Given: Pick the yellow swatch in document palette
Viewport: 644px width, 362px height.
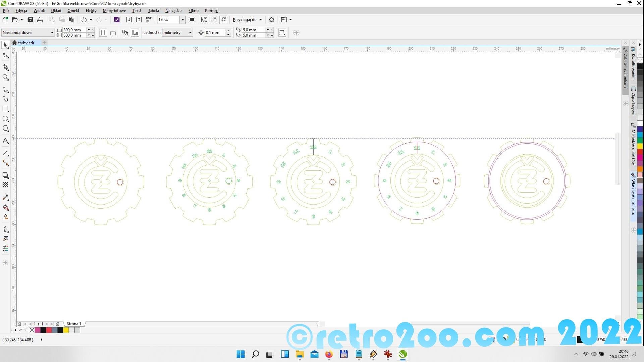Looking at the screenshot, I should pos(66,330).
